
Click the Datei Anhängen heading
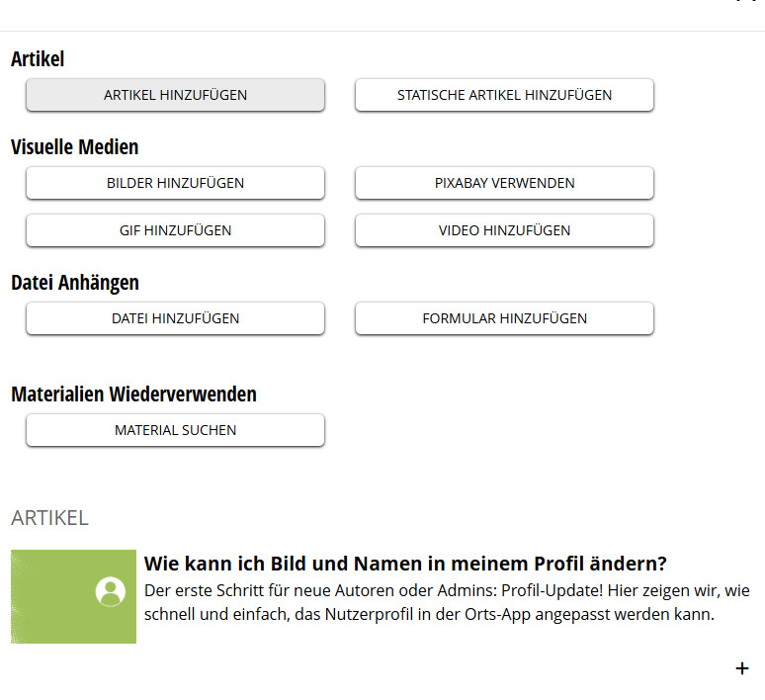[75, 283]
